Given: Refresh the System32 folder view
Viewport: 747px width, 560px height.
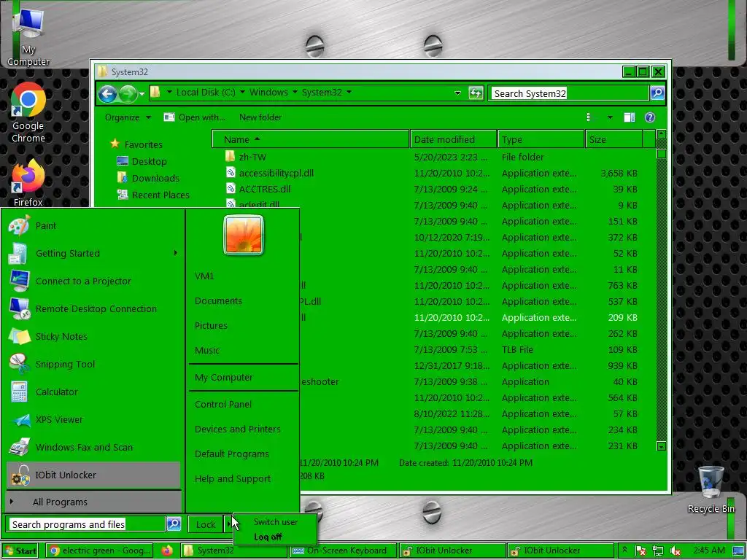Looking at the screenshot, I should (x=476, y=93).
